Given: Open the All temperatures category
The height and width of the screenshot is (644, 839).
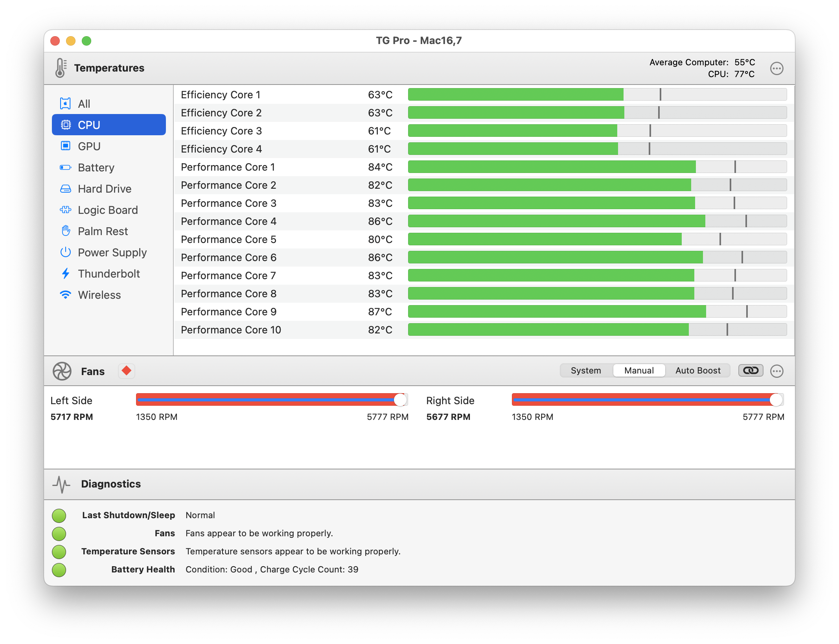Looking at the screenshot, I should [109, 104].
